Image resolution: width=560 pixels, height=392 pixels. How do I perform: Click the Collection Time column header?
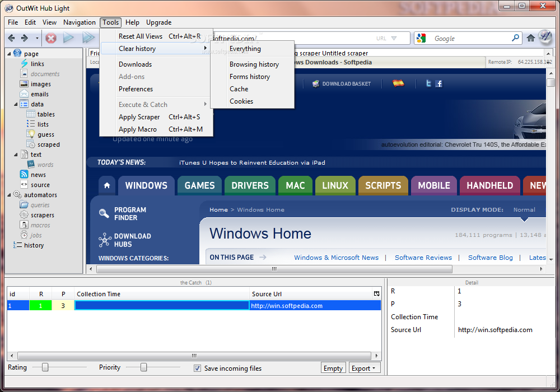click(x=162, y=294)
